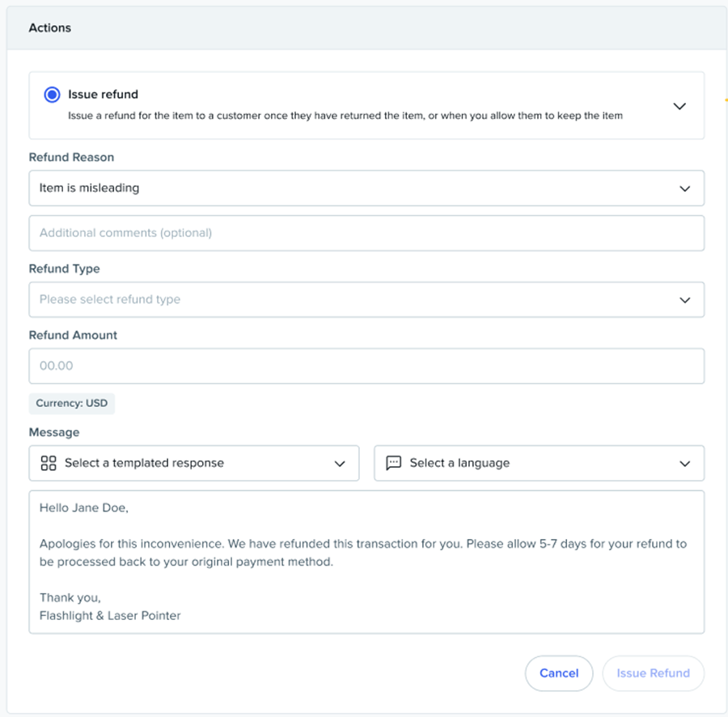Focus the Additional comments optional field

click(x=366, y=233)
